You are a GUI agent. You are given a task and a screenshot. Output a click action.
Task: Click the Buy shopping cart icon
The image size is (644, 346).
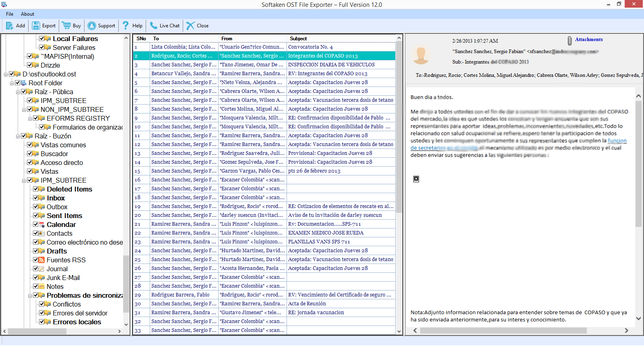66,26
